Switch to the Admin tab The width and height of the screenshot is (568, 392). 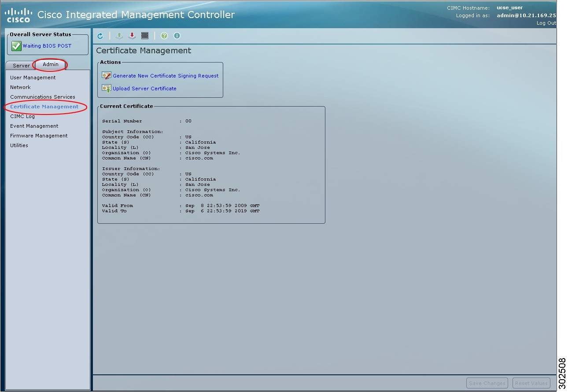(50, 64)
